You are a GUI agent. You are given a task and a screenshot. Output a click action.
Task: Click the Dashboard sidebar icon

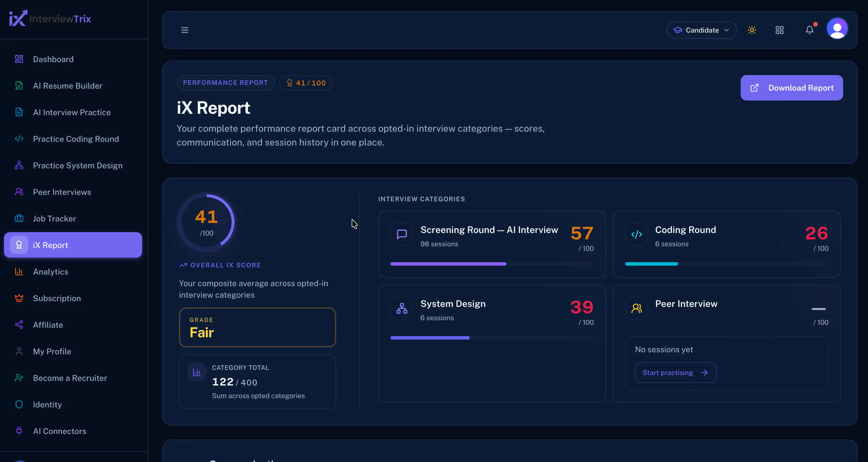19,59
